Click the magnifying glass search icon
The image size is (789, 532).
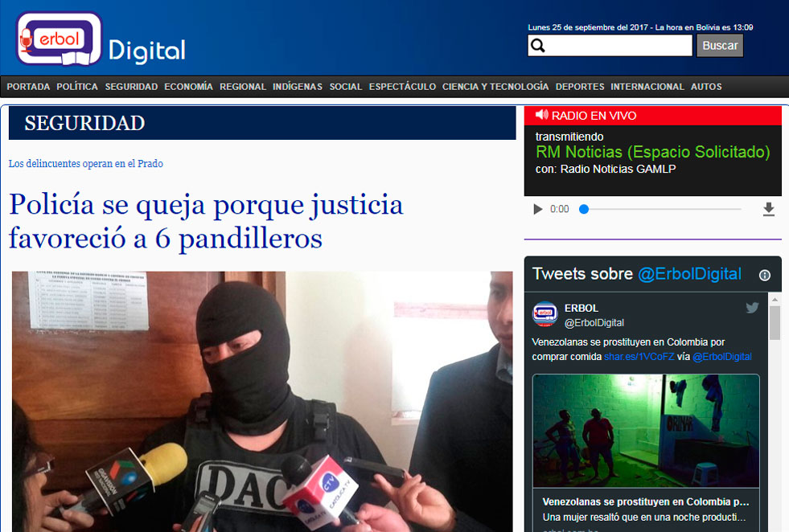point(539,46)
